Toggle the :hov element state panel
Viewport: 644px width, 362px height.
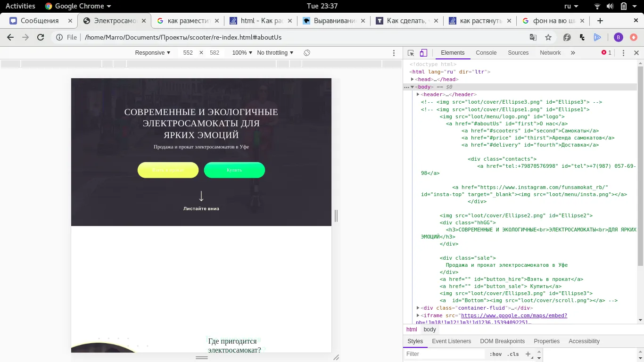495,354
